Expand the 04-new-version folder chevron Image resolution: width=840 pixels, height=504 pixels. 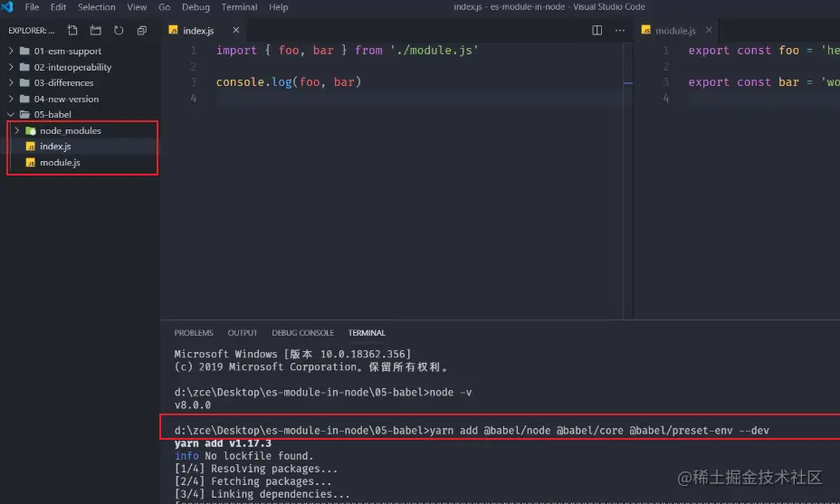click(11, 99)
